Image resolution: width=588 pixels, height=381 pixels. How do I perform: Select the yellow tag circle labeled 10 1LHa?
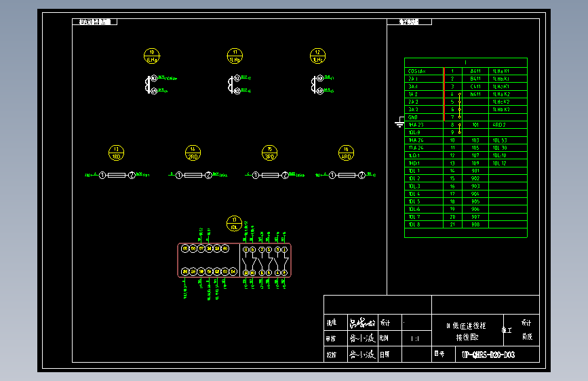click(x=152, y=56)
